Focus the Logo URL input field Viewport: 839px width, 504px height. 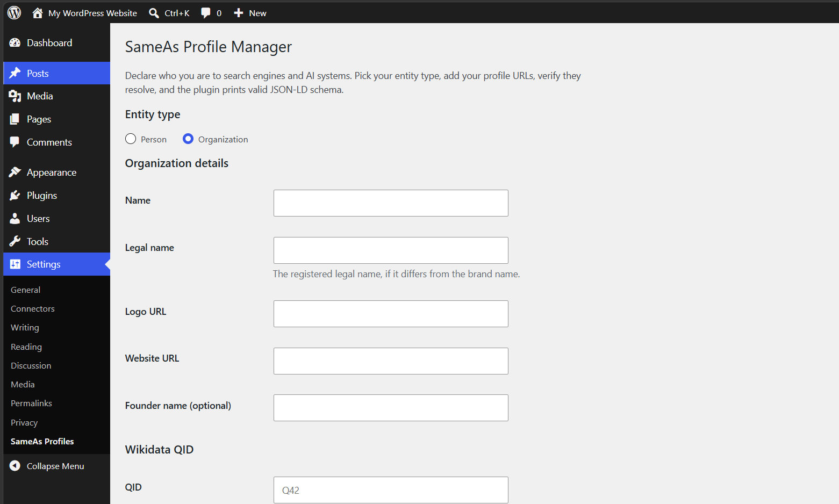coord(391,314)
